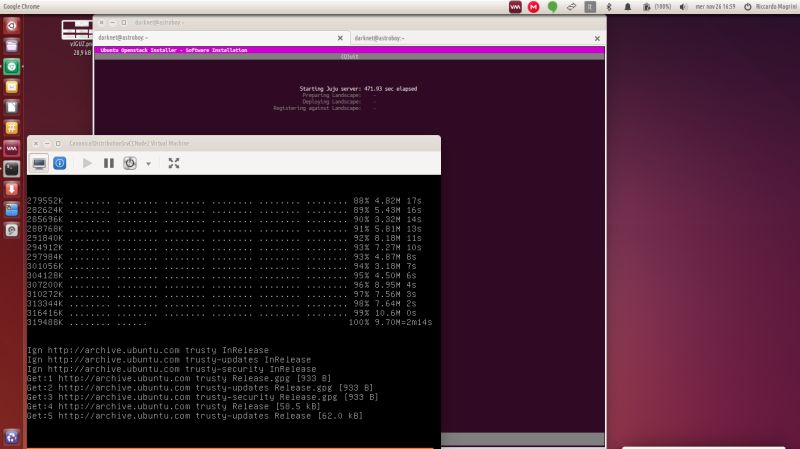
Task: Switch VM console to fullscreen view
Action: [174, 163]
